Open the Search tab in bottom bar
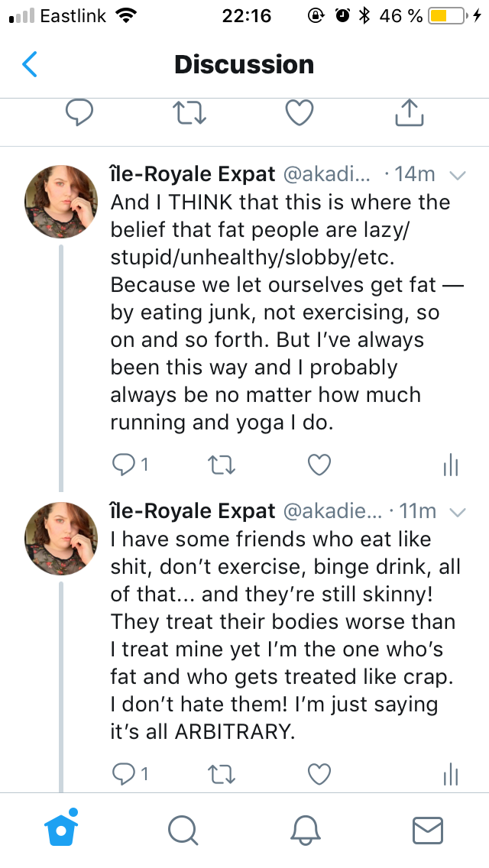 (183, 831)
